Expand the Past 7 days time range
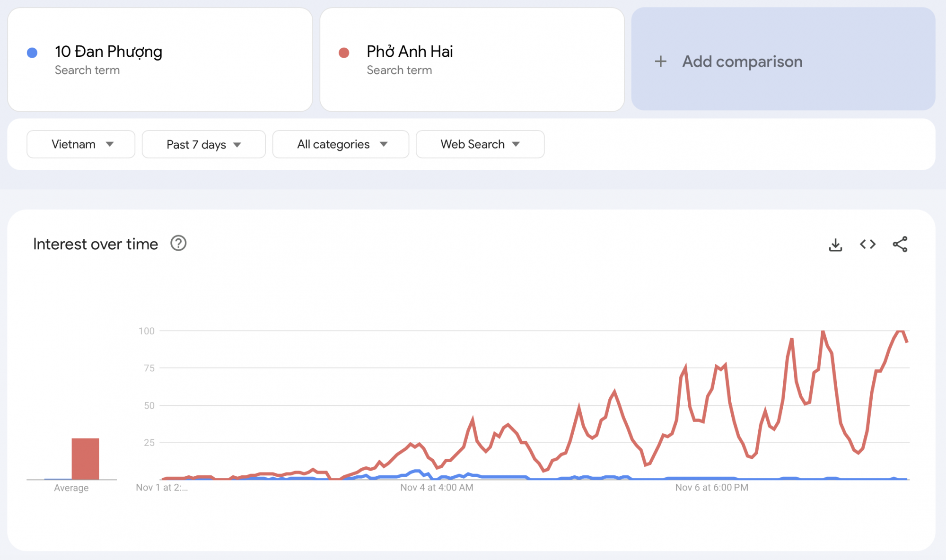 (x=203, y=144)
